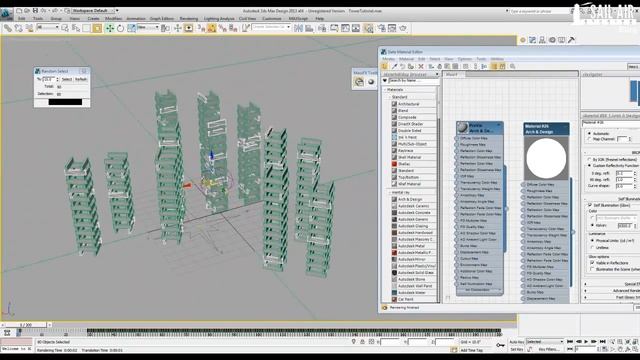Viewport: 640px width, 360px height.
Task: Click the Pick Material eyedropper in Material Editor
Action: point(394,66)
